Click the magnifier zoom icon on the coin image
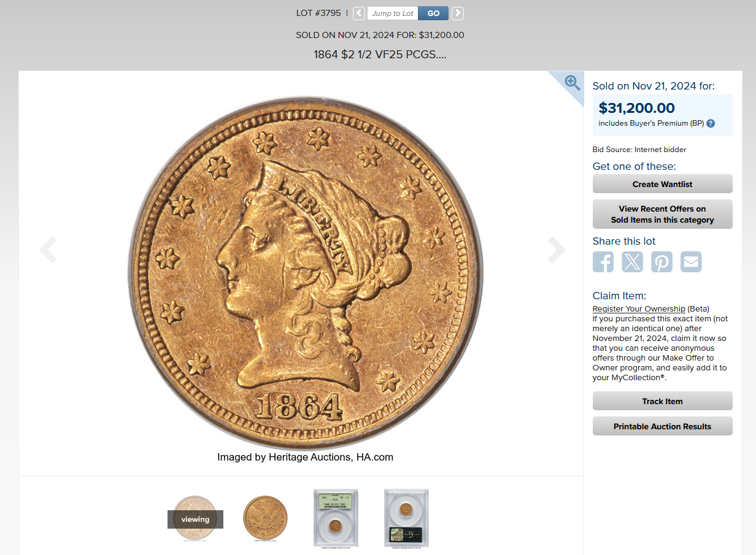The width and height of the screenshot is (756, 555). (572, 83)
